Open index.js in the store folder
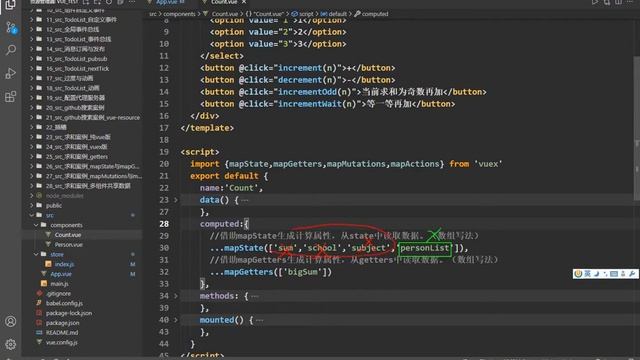The height and width of the screenshot is (360, 640). 64,264
